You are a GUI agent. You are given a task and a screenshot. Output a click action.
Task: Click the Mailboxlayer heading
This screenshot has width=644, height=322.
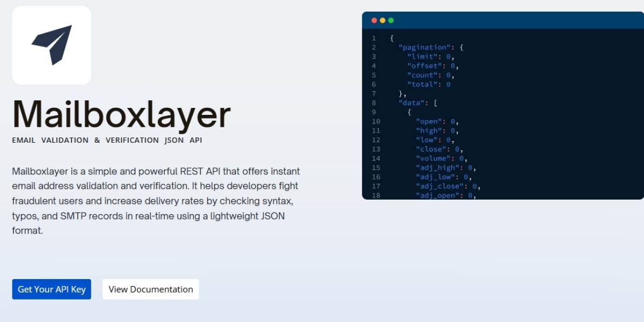pyautogui.click(x=121, y=114)
